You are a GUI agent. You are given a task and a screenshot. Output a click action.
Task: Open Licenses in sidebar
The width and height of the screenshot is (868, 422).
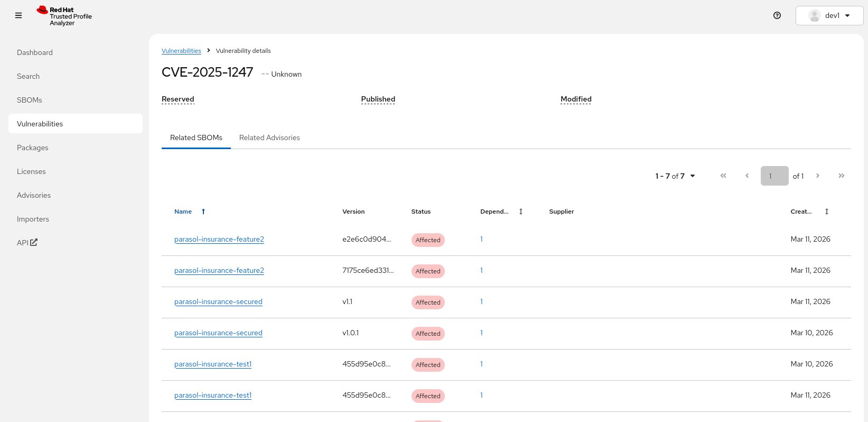pyautogui.click(x=76, y=171)
